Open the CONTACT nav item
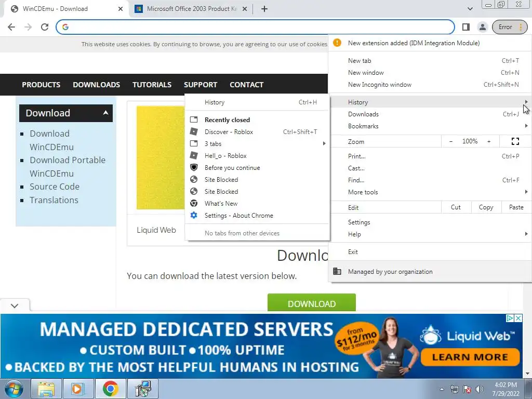 [246, 85]
